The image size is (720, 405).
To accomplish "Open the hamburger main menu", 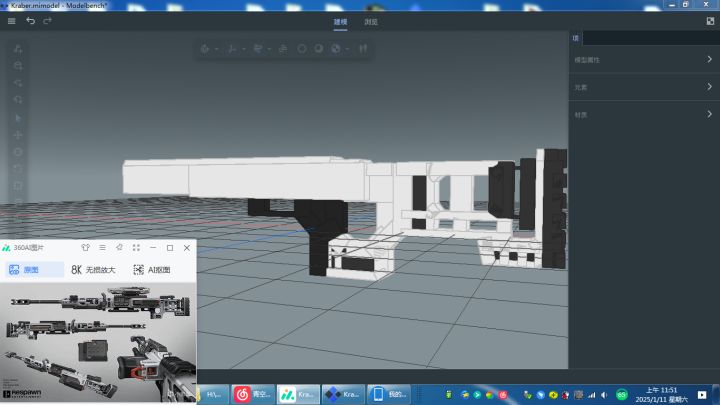I will 11,21.
